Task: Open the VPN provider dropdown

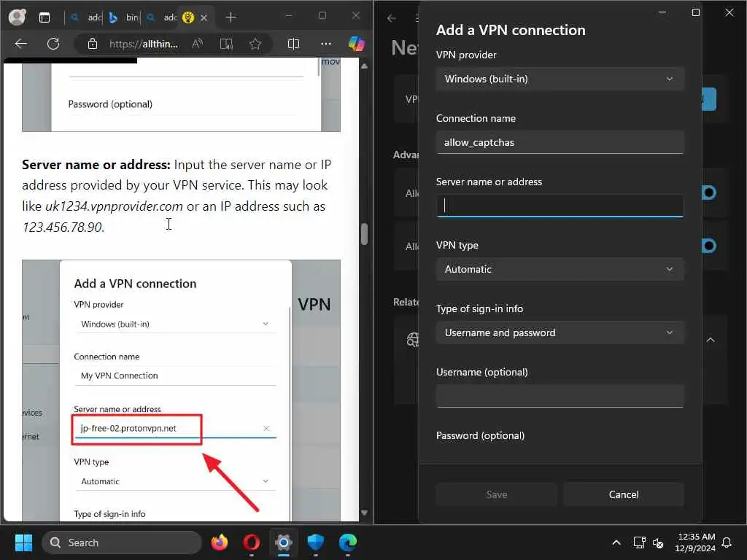Action: (560, 79)
